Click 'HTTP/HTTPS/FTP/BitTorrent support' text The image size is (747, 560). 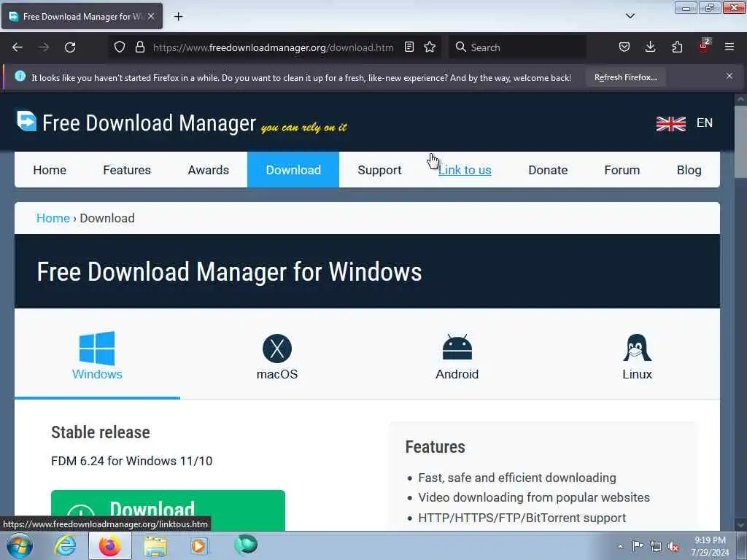pos(522,518)
